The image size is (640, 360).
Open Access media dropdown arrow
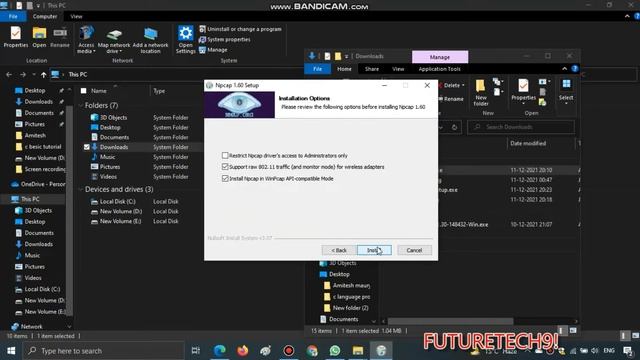(x=94, y=51)
